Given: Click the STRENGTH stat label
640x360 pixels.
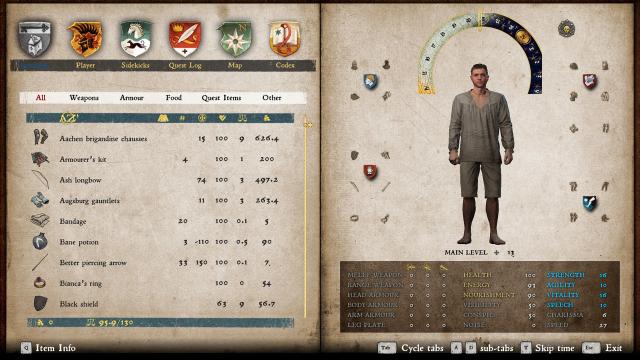Looking at the screenshot, I should [x=565, y=275].
